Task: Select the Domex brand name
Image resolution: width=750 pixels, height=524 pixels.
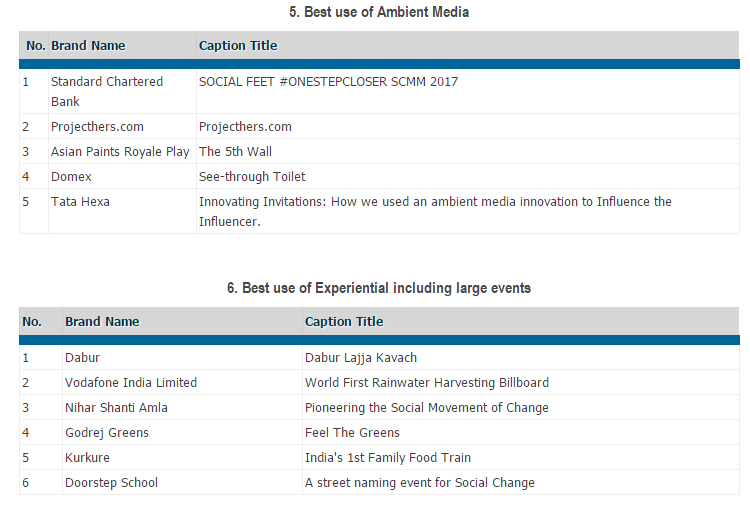Action: pyautogui.click(x=71, y=177)
